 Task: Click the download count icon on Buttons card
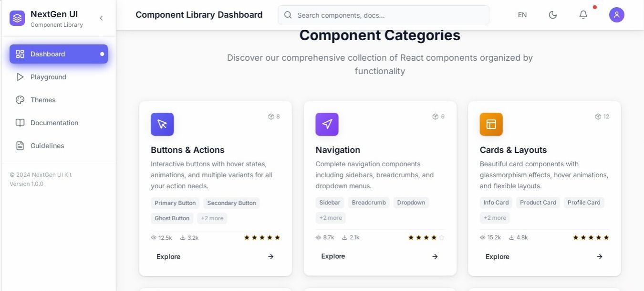coord(183,237)
